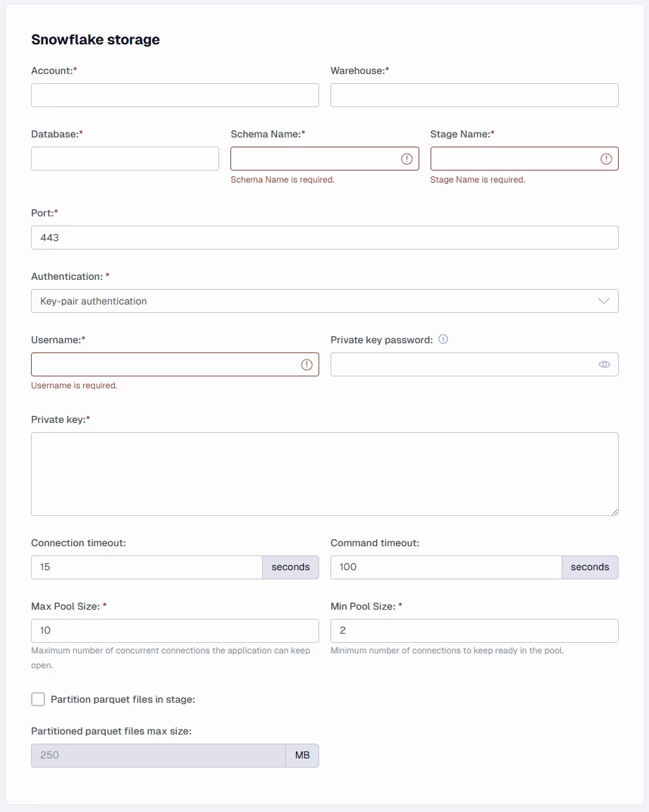This screenshot has height=812, width=649.
Task: Click the Authentication dropdown chevron arrow
Action: point(603,301)
